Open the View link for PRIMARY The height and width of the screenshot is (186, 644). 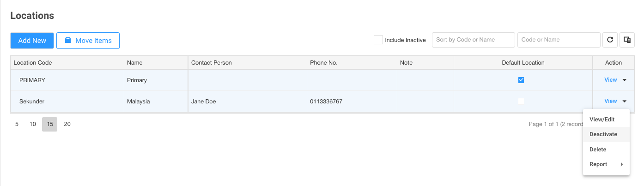610,80
